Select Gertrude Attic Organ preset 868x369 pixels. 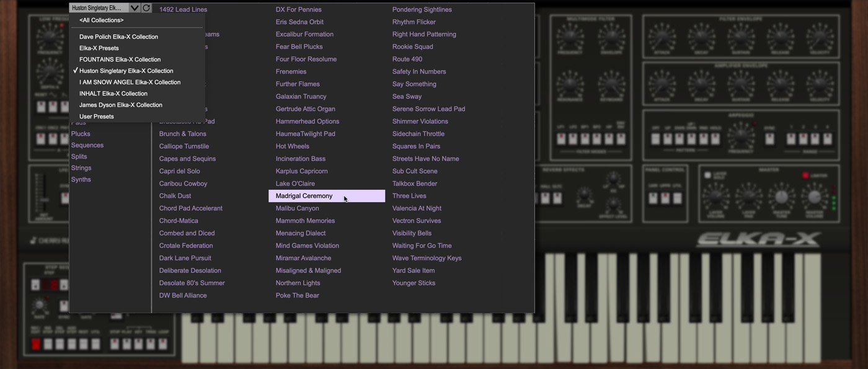click(x=305, y=109)
